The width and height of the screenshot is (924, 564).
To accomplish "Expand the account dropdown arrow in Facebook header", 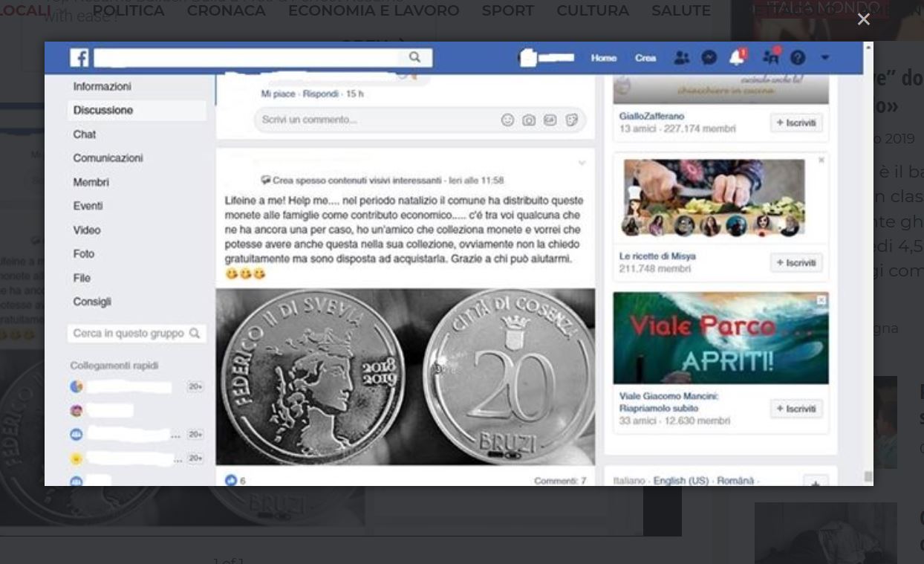I will 824,58.
